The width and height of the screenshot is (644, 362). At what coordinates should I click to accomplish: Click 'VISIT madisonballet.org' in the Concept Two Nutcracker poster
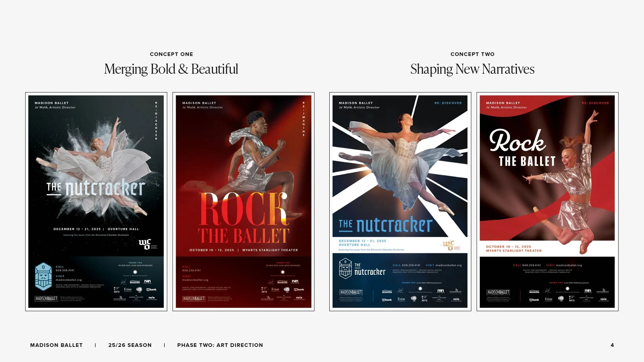click(x=444, y=265)
